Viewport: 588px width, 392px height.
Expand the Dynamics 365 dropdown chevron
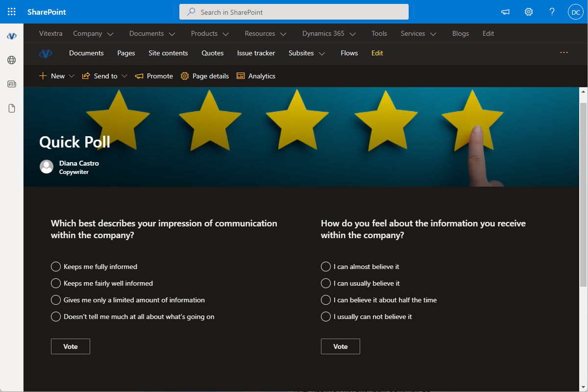[x=352, y=34]
